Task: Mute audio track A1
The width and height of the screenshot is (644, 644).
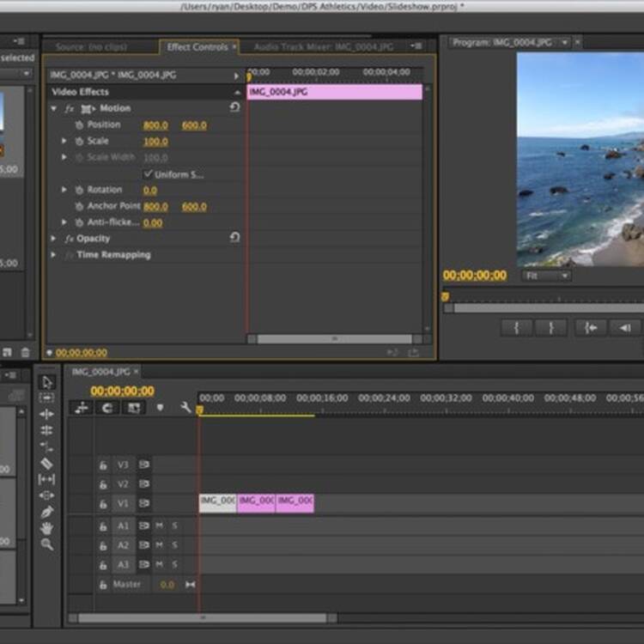Action: [x=160, y=526]
